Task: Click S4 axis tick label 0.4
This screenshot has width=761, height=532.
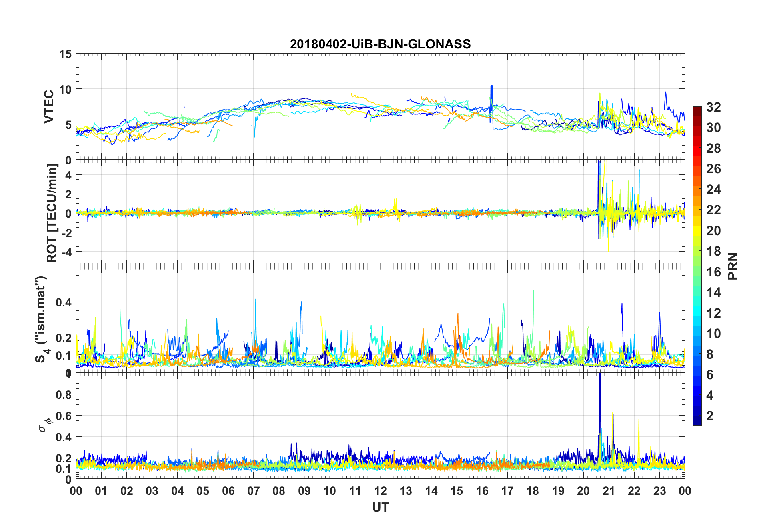Action: tap(64, 302)
